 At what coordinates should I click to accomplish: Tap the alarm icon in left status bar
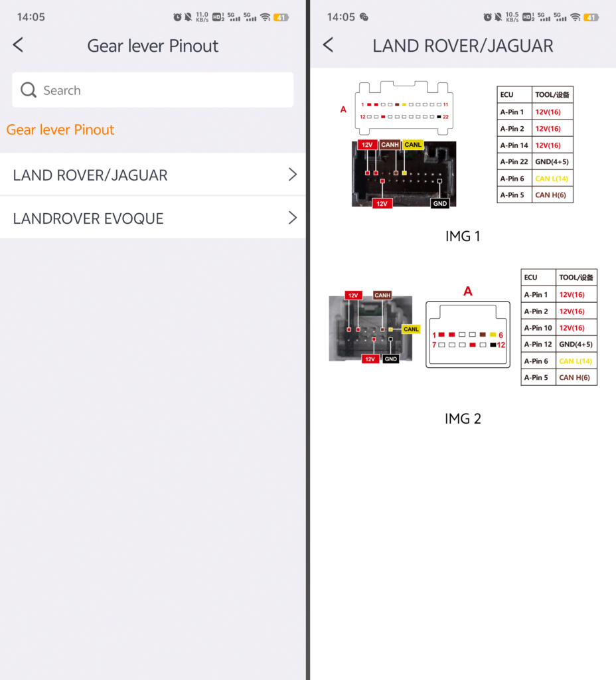click(x=177, y=17)
